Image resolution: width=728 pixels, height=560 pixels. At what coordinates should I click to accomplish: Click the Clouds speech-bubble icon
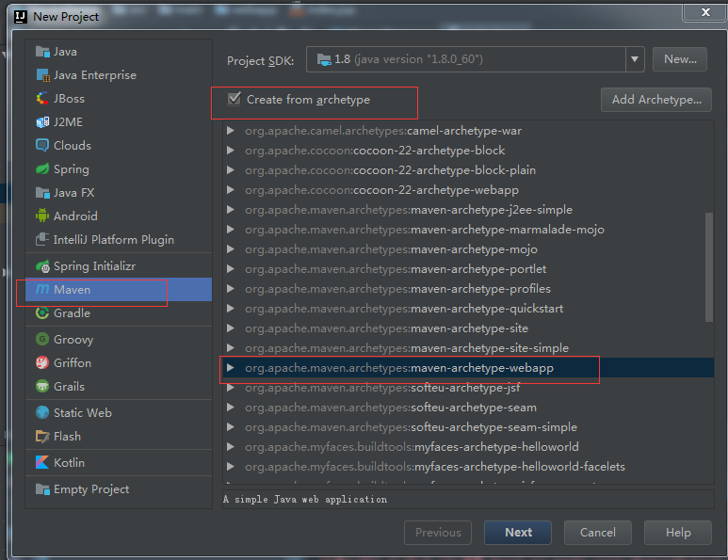tap(42, 145)
